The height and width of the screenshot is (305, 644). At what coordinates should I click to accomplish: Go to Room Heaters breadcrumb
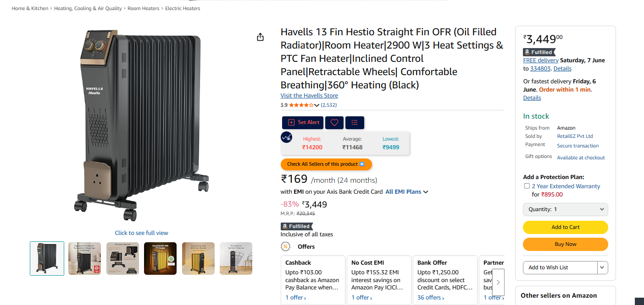point(144,8)
